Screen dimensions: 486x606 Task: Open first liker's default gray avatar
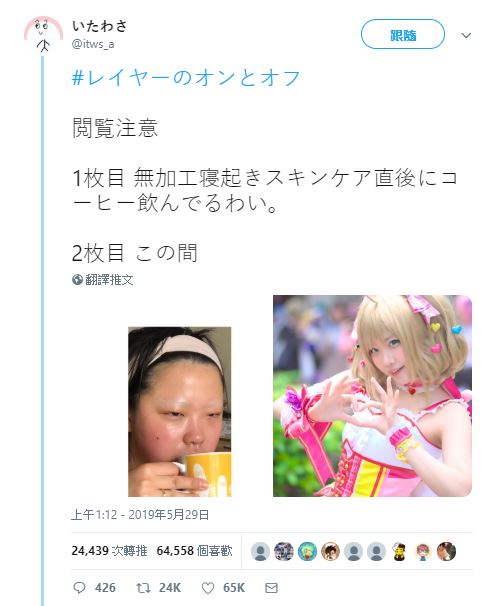tap(260, 552)
